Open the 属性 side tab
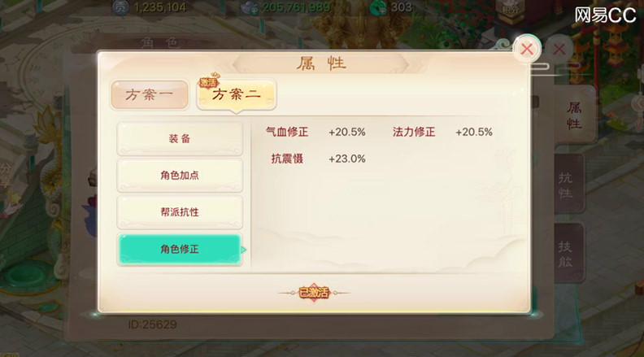This screenshot has width=644, height=357. tap(574, 115)
